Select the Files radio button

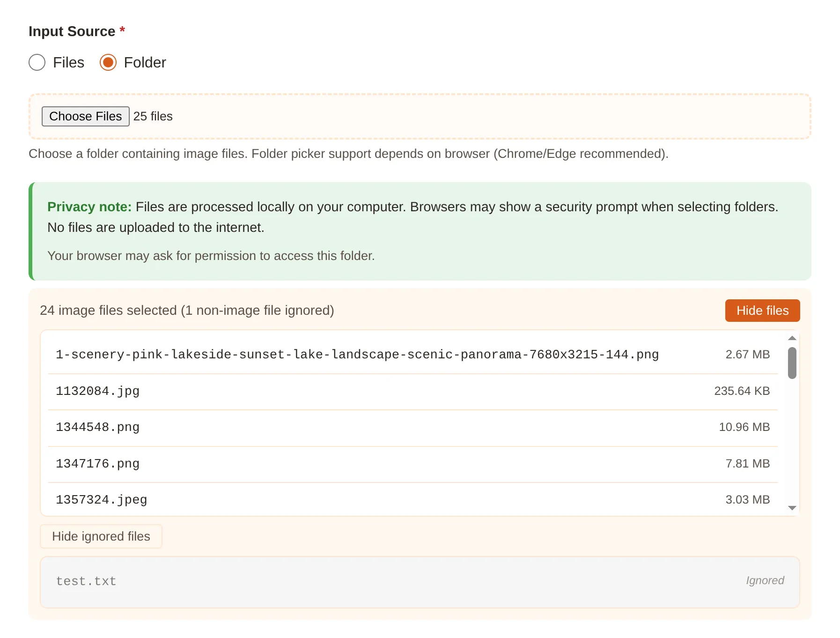37,62
